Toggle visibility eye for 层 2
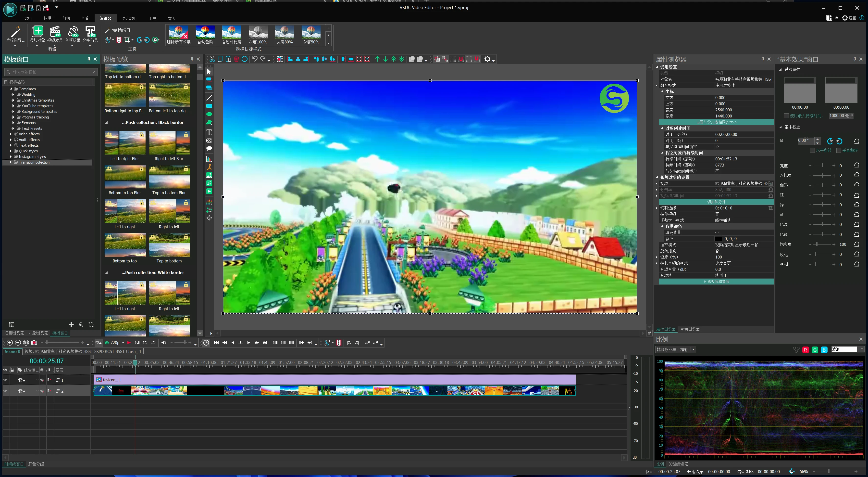The image size is (868, 477). [x=5, y=391]
